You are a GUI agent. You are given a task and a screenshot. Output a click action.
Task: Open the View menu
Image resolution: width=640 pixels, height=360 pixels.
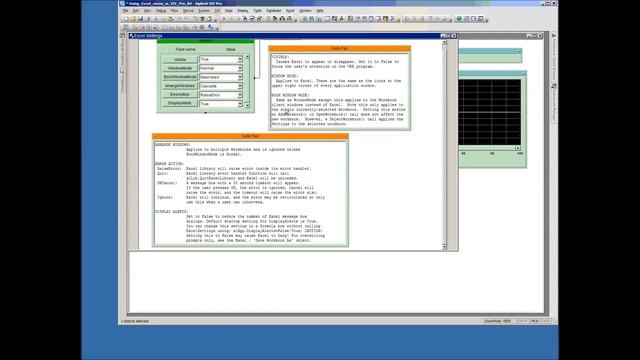pyautogui.click(x=147, y=11)
